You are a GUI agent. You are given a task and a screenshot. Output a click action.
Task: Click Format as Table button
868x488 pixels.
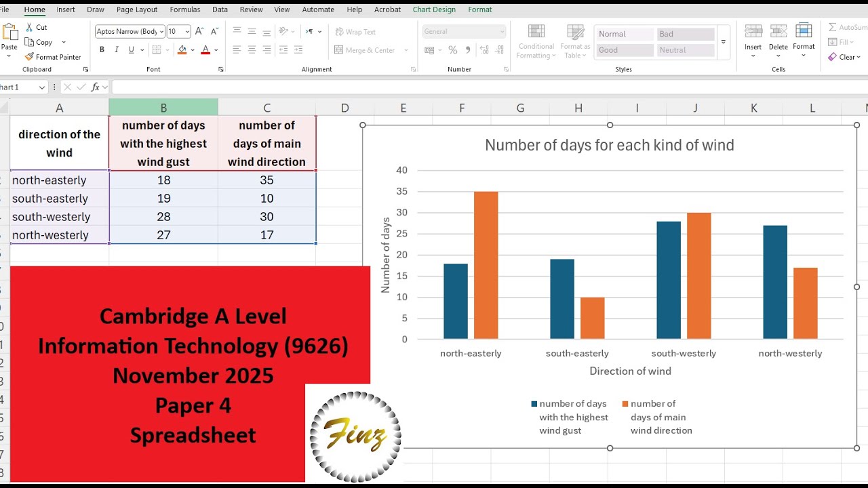tap(576, 42)
